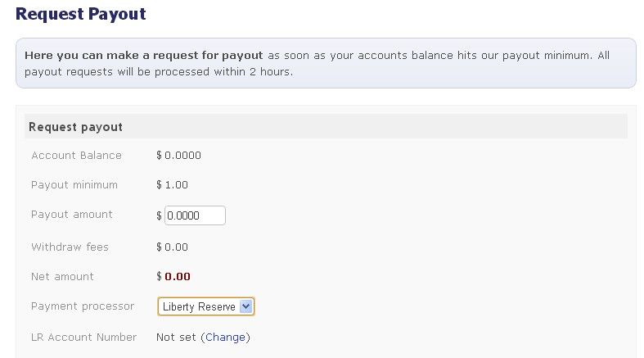Click the LR Account Number label
The width and height of the screenshot is (644, 358).
click(83, 338)
